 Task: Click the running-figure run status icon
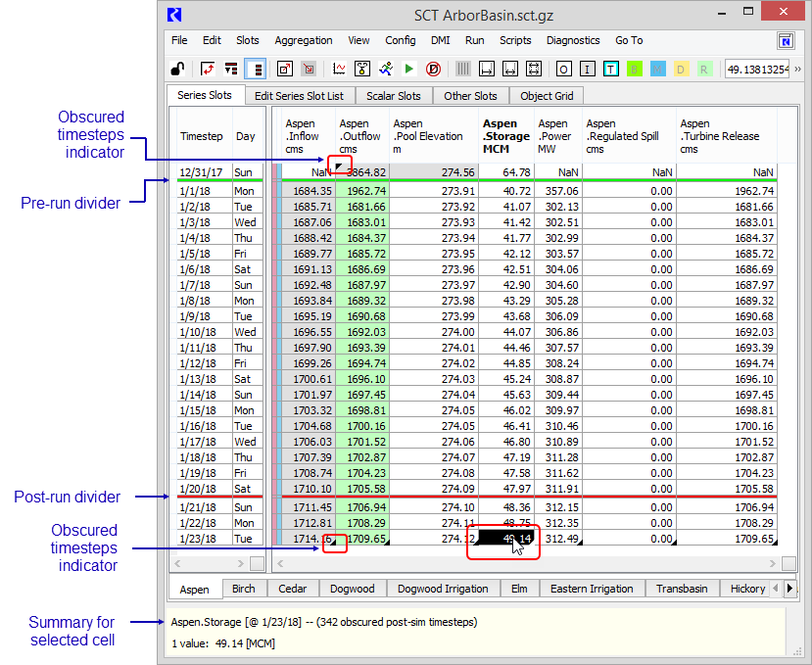386,69
